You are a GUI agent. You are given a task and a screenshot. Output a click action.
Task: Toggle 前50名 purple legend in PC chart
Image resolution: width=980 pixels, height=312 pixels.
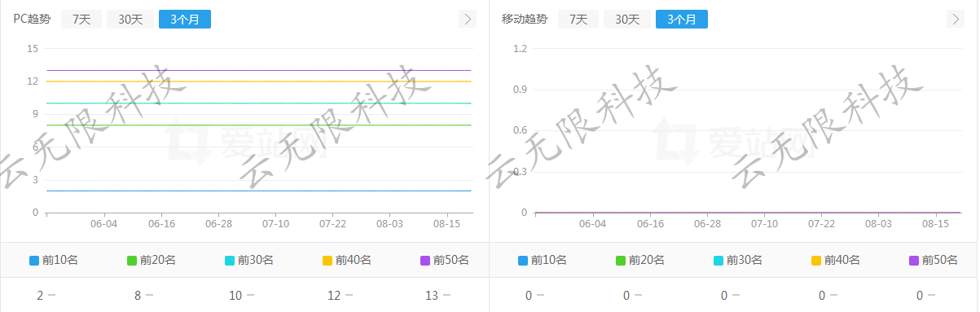point(445,261)
